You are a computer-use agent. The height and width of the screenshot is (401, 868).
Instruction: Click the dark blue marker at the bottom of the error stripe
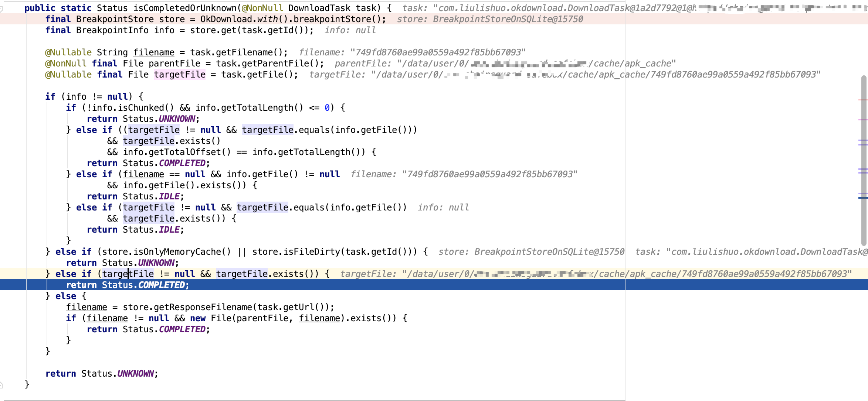coord(864,199)
